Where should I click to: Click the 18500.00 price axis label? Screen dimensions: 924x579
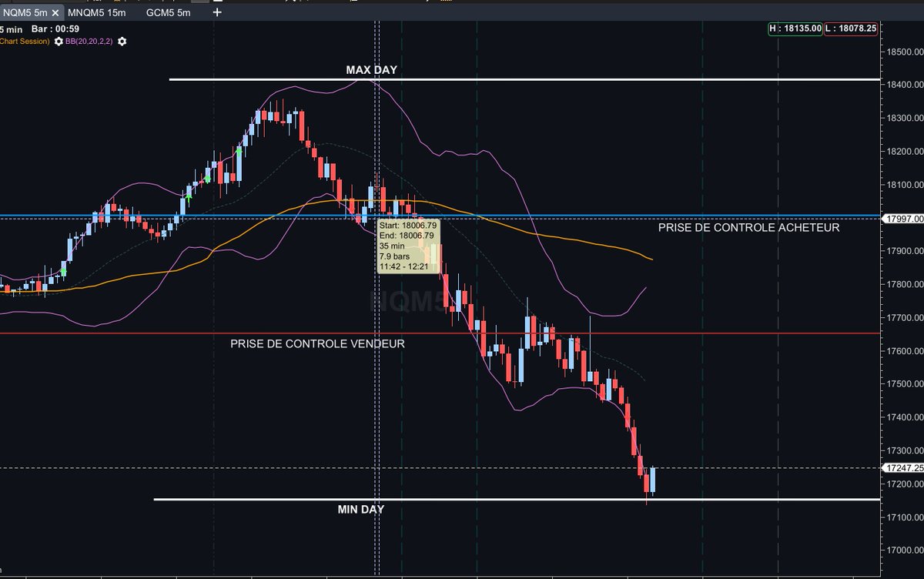pos(906,52)
